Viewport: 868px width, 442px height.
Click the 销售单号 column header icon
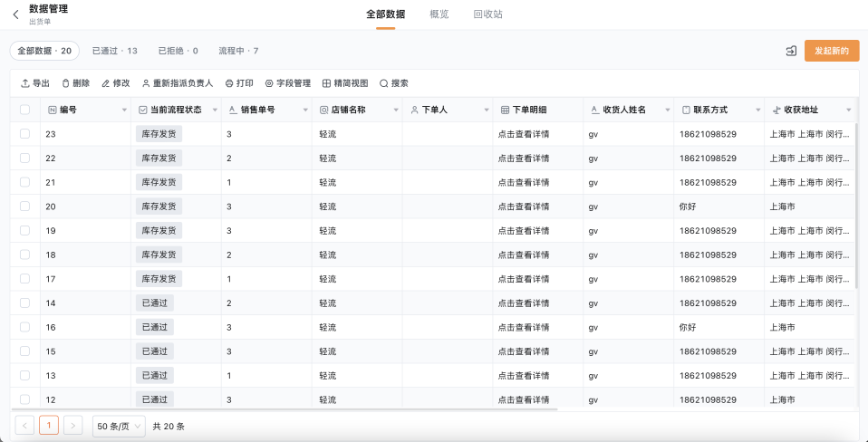point(233,110)
